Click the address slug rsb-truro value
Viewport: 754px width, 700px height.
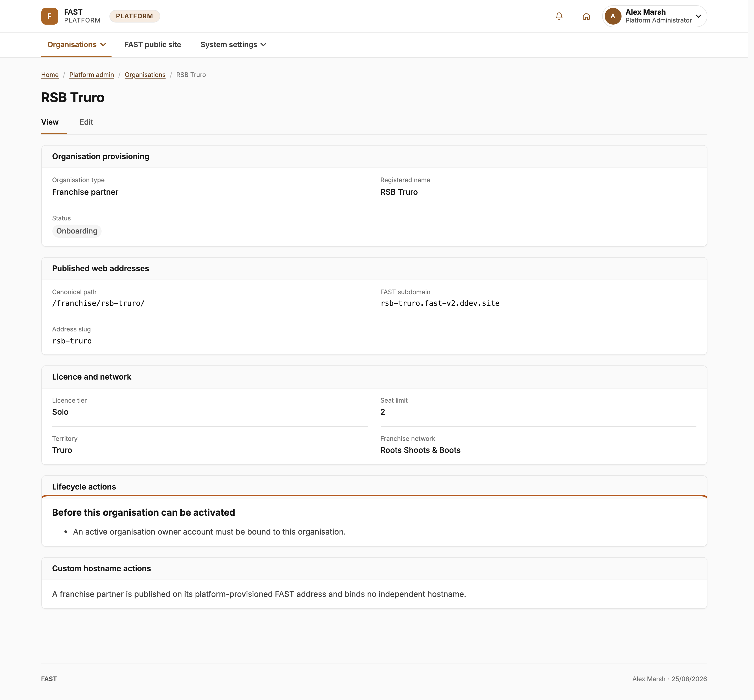click(72, 341)
